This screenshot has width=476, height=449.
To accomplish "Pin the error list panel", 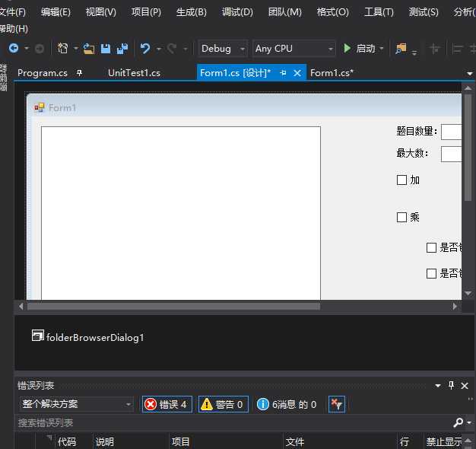I will (451, 385).
